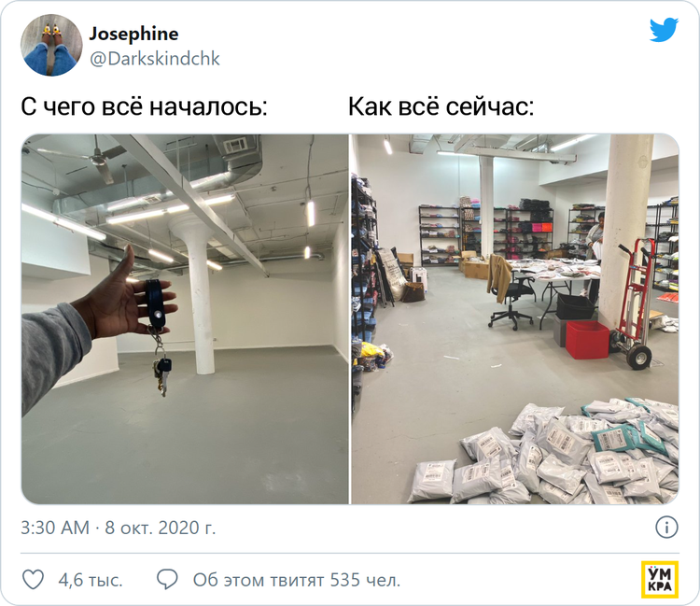Click the yellow УМКРА logo badge

[x=660, y=580]
